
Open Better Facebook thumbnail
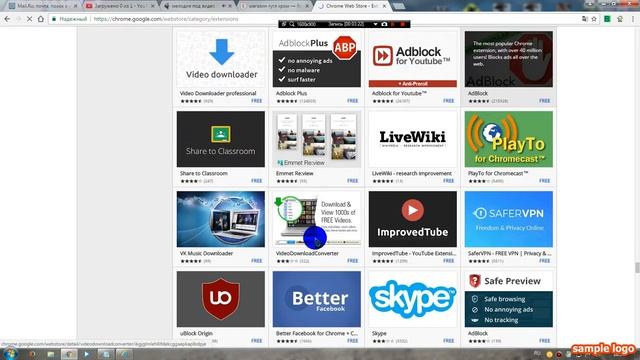click(x=317, y=299)
